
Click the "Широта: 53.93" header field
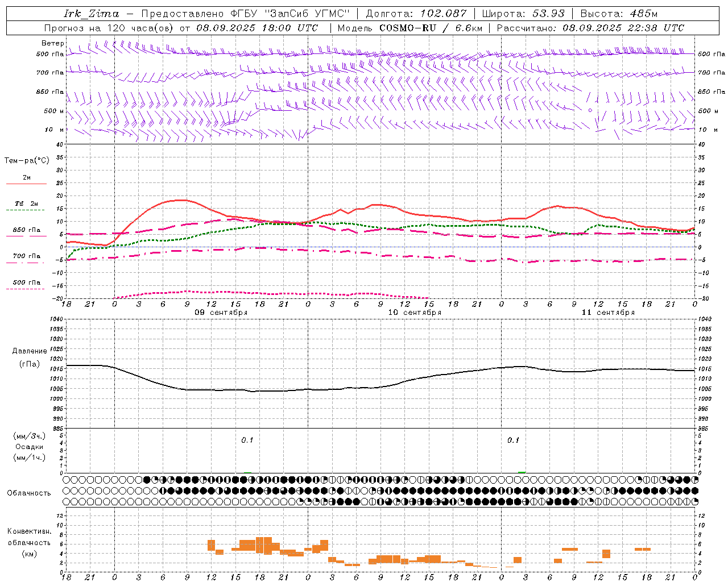point(523,14)
